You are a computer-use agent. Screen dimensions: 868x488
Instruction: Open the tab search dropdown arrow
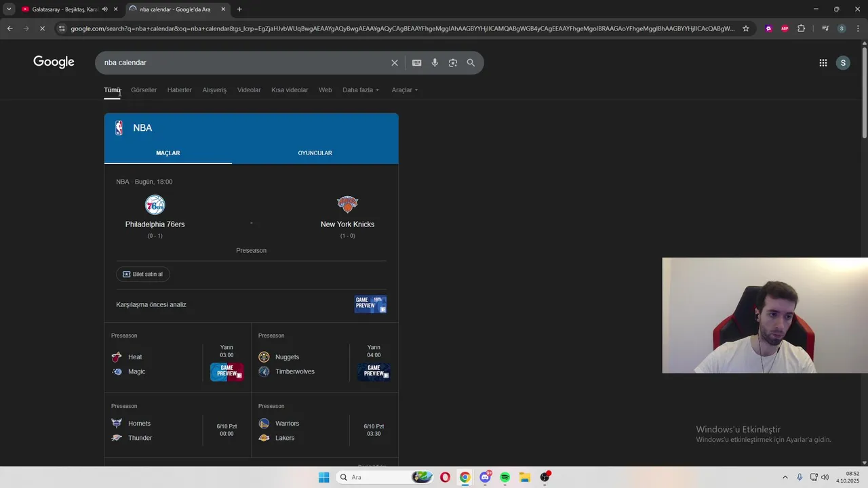(9, 9)
